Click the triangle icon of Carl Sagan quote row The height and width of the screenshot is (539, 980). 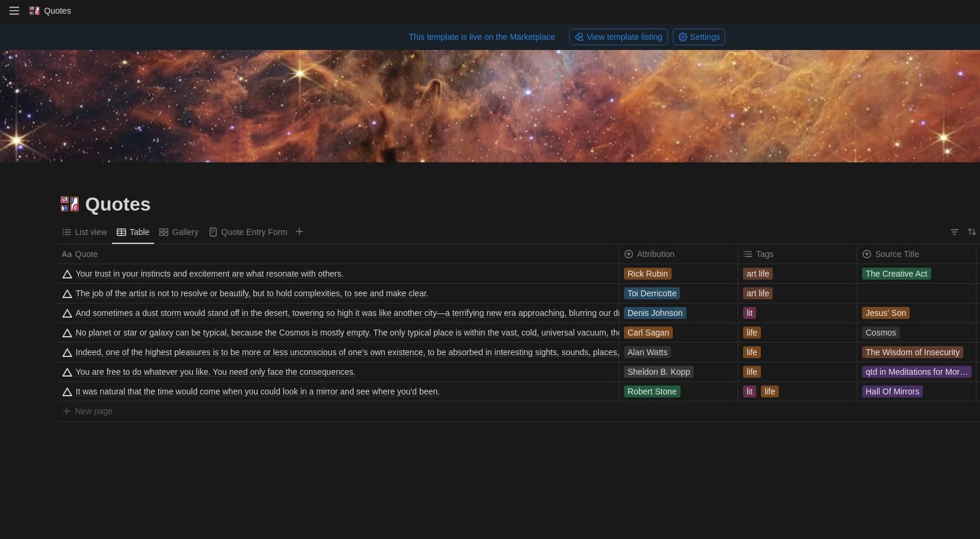pos(67,333)
